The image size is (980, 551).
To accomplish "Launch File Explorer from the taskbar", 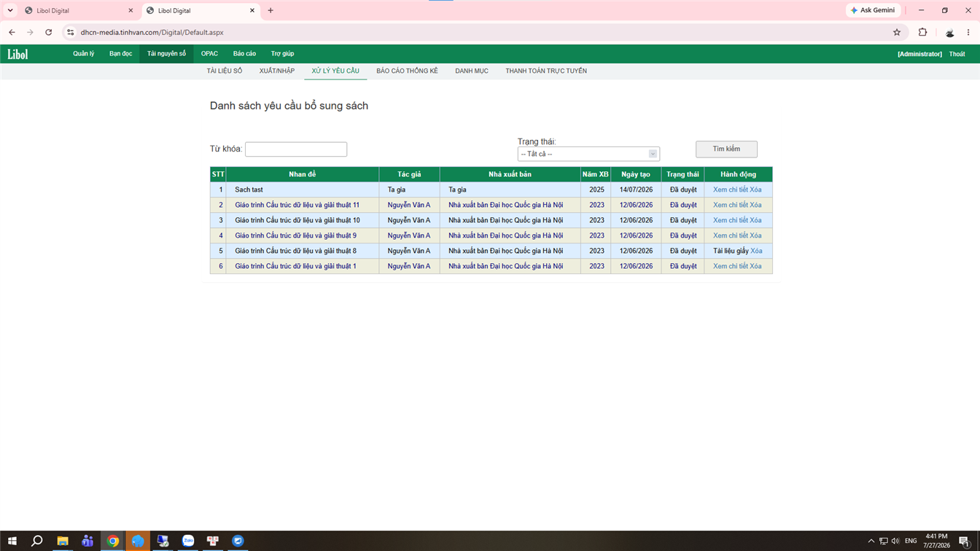I will point(63,541).
